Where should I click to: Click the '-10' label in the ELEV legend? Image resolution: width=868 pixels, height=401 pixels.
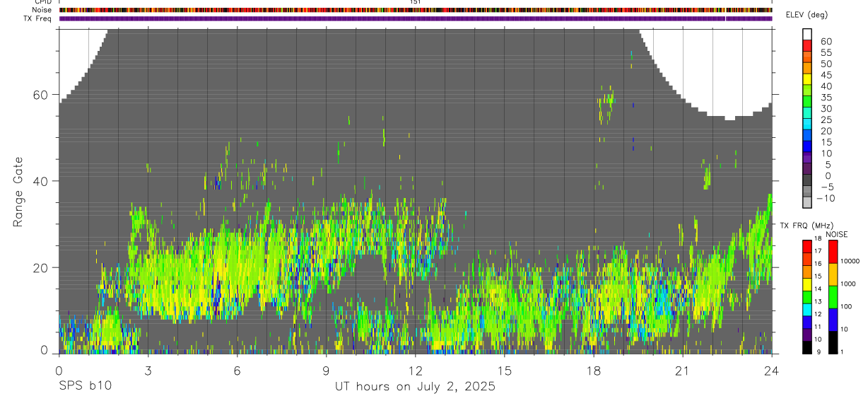[x=824, y=198]
